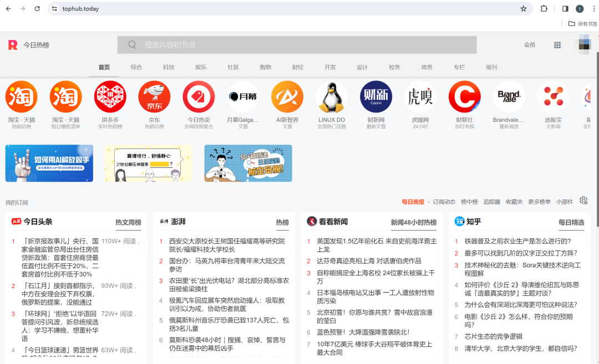Click the red R site logo
The height and width of the screenshot is (364, 599).
[x=13, y=45]
